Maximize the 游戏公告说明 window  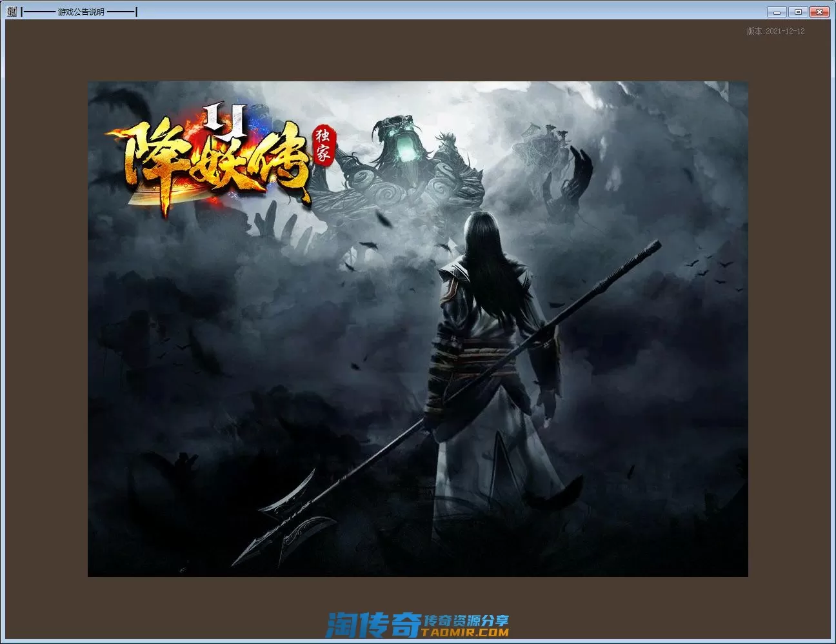tap(797, 12)
